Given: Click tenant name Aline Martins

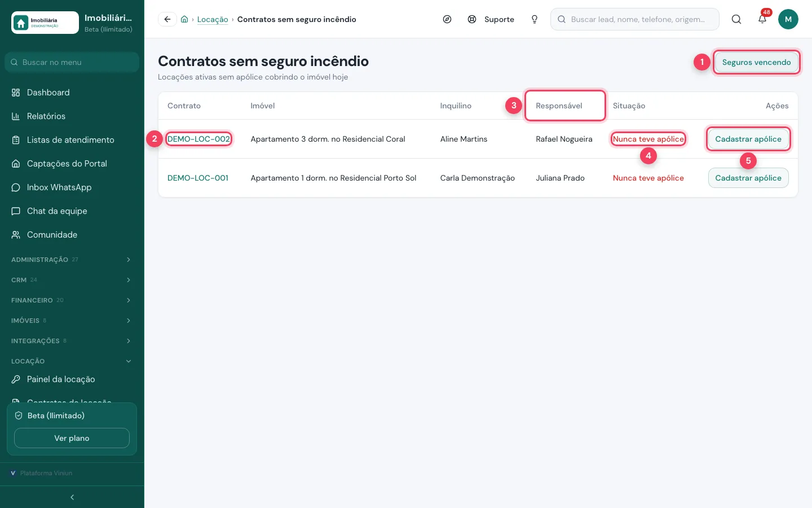Looking at the screenshot, I should [464, 139].
